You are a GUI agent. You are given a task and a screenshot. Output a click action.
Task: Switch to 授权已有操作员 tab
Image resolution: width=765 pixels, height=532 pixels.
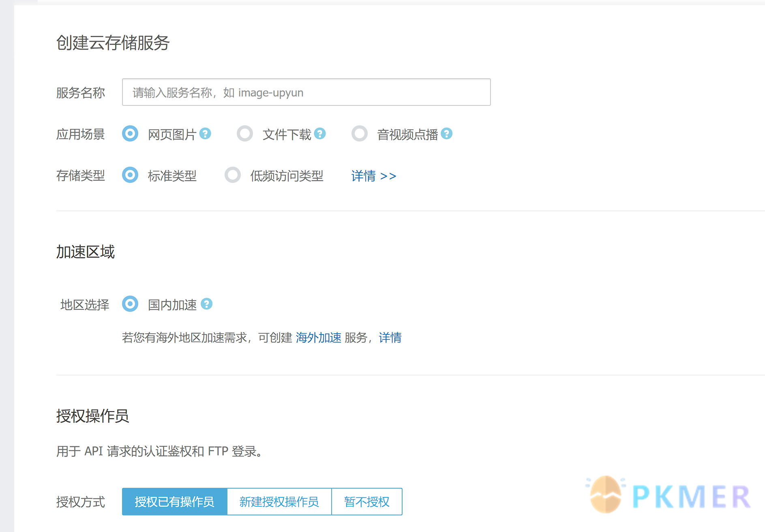point(175,502)
